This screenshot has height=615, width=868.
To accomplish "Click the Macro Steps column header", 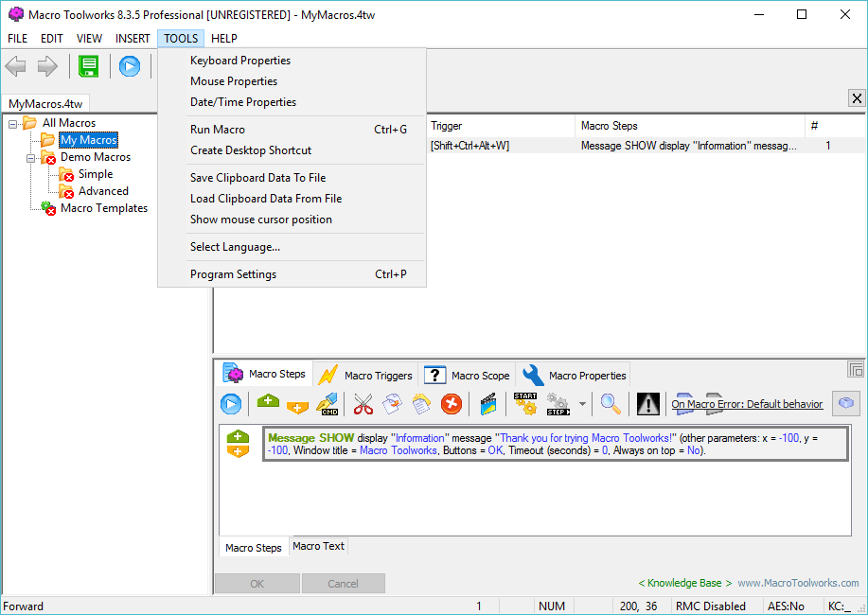I will (690, 126).
